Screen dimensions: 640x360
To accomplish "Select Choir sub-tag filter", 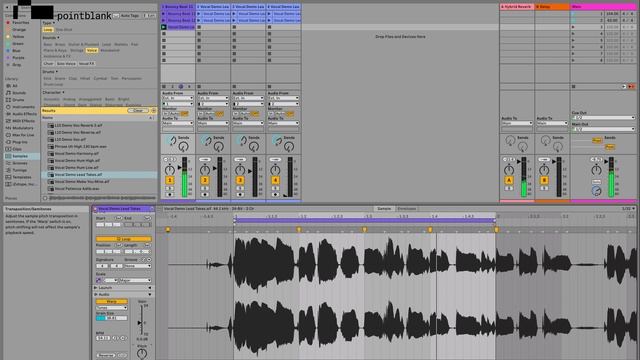I will point(48,64).
